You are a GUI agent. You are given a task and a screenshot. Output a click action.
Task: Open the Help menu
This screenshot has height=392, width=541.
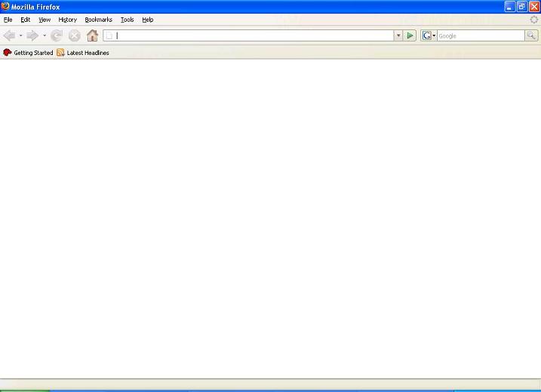[148, 20]
